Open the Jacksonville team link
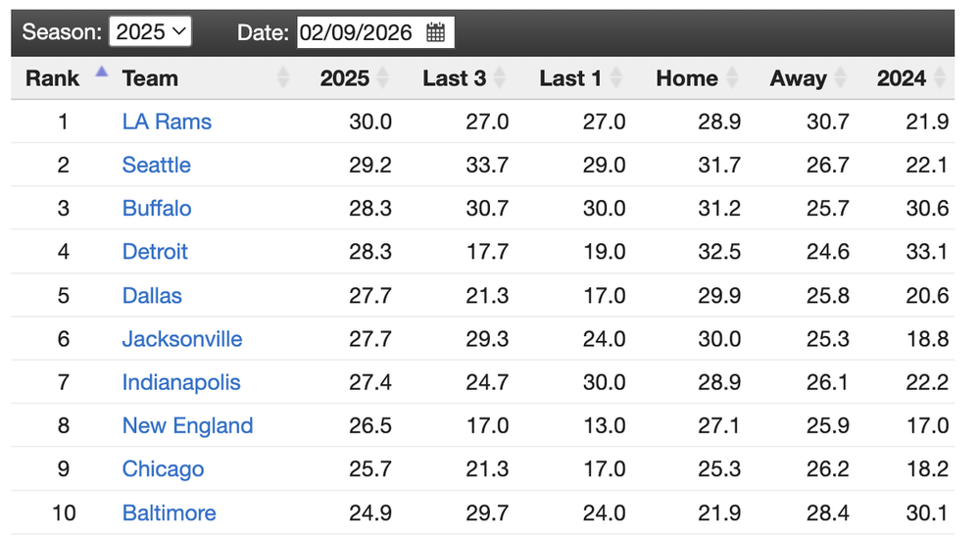The width and height of the screenshot is (980, 537). click(x=182, y=339)
